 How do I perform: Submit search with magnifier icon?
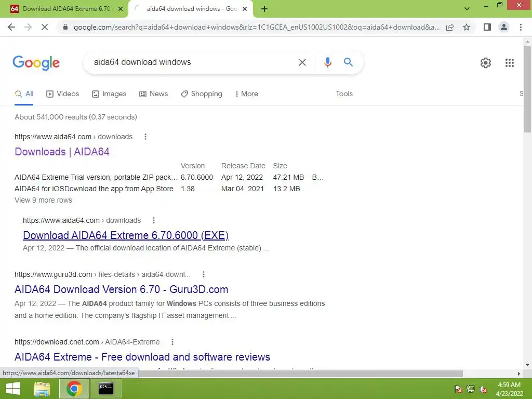(348, 62)
